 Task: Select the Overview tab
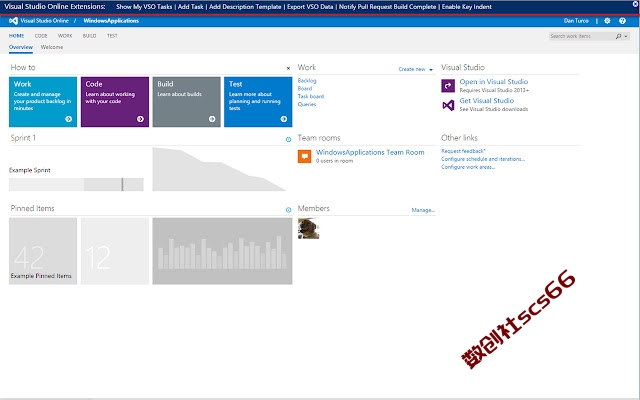click(21, 47)
